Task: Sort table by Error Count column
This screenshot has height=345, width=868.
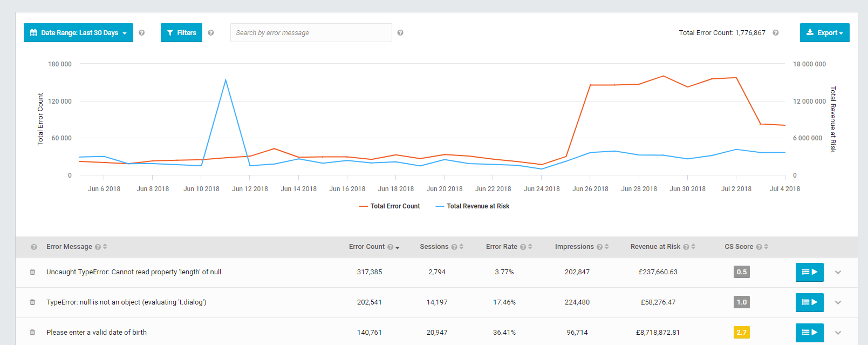Action: [398, 247]
